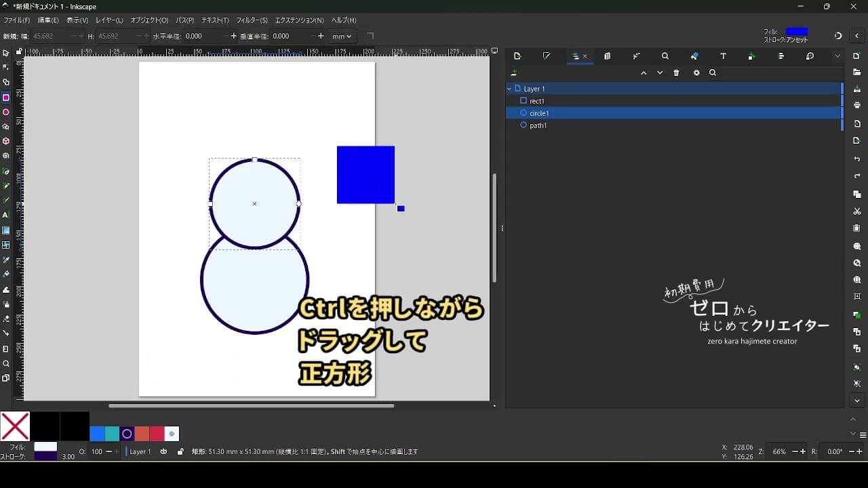
Task: Pick the Spiral tool
Action: point(6,156)
